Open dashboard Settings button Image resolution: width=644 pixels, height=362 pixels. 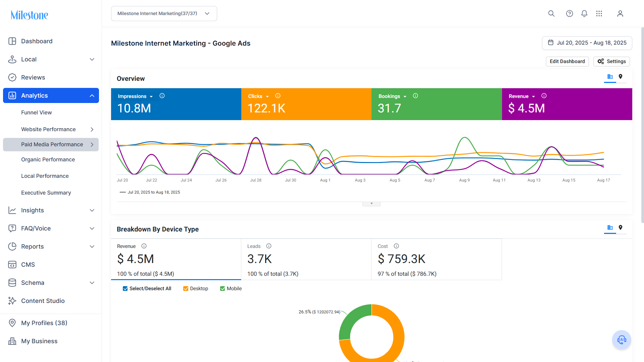pyautogui.click(x=611, y=61)
